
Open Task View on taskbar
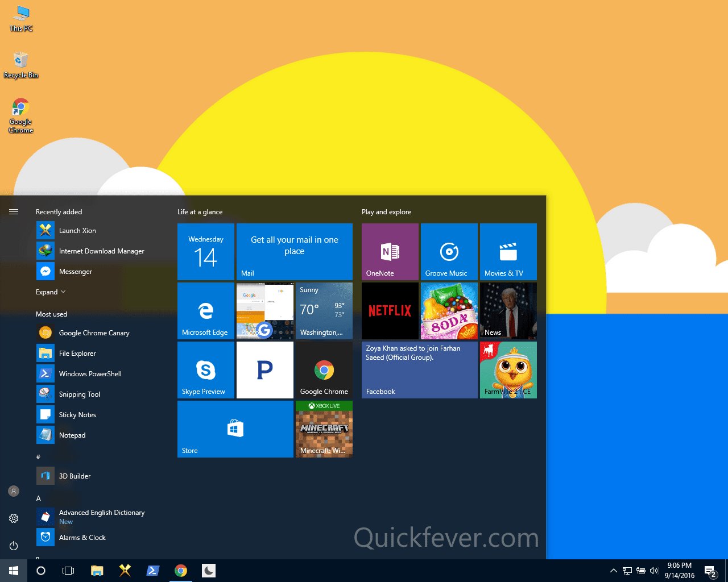tap(68, 571)
